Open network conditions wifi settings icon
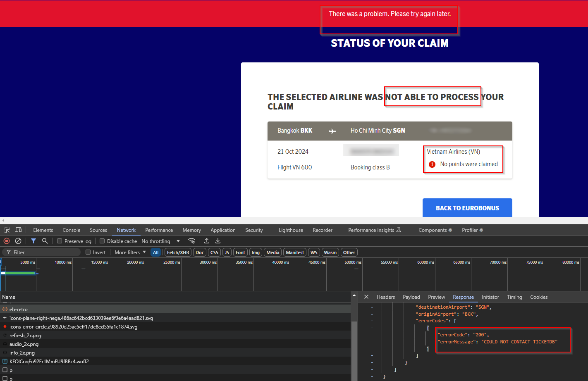 coord(191,241)
